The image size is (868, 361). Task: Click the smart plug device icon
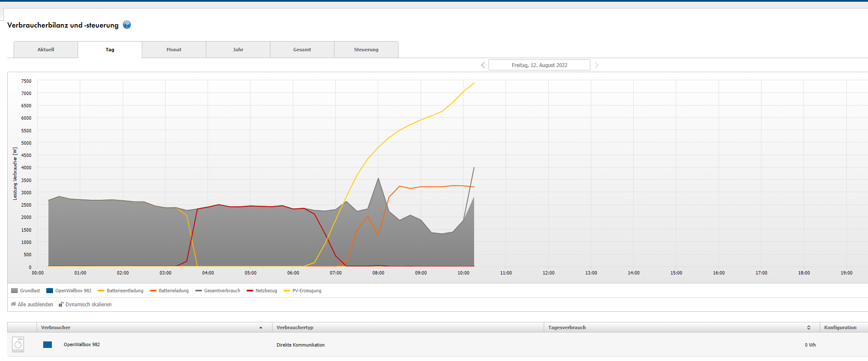coord(18,344)
